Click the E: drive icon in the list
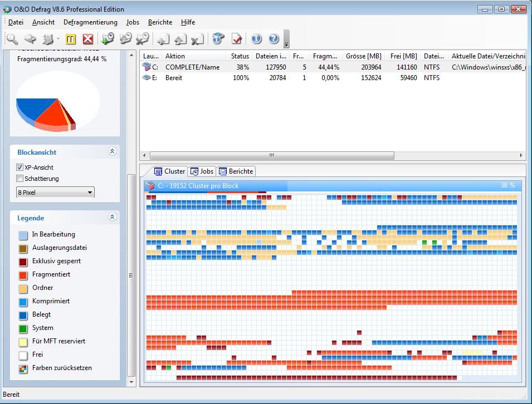 tap(147, 77)
